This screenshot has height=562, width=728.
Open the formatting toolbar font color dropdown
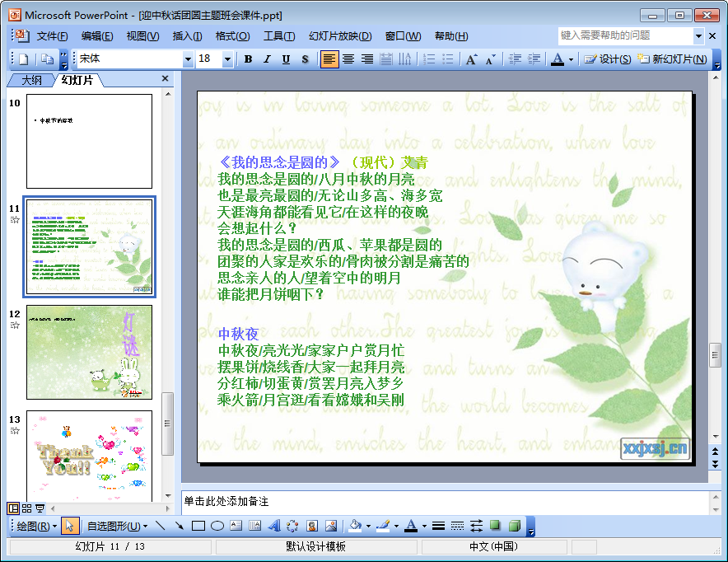pyautogui.click(x=571, y=59)
